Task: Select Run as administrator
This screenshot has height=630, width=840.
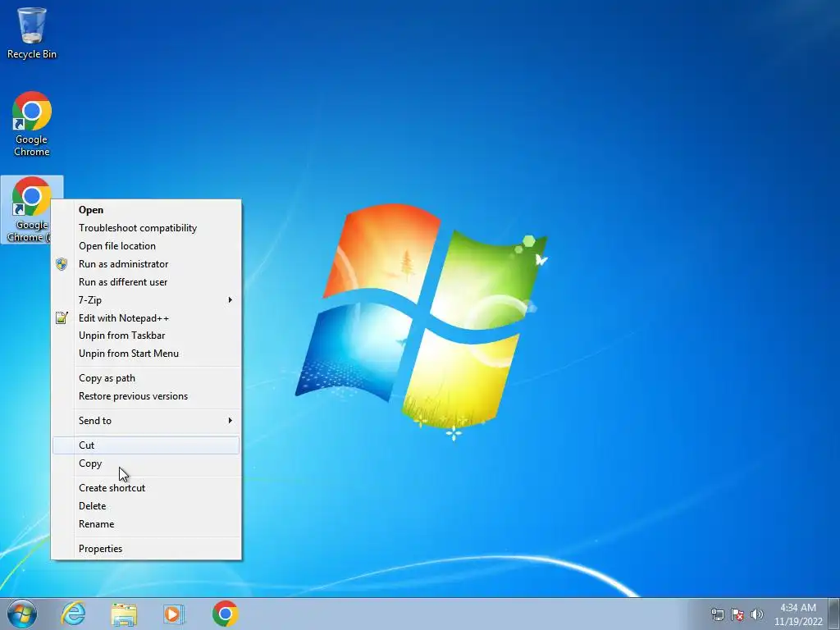Action: 146,263
